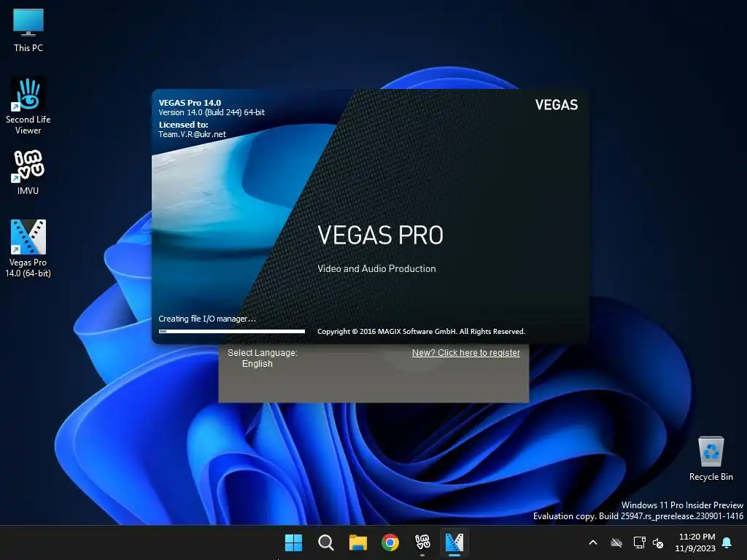Click the VEGAS logo on the splash screen
This screenshot has height=560, width=747.
click(x=557, y=105)
